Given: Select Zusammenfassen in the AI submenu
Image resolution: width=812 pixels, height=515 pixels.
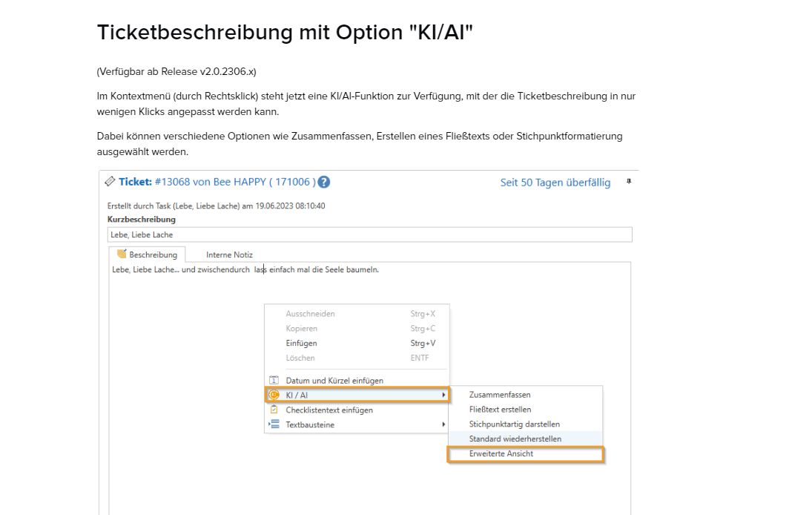Looking at the screenshot, I should pos(500,395).
